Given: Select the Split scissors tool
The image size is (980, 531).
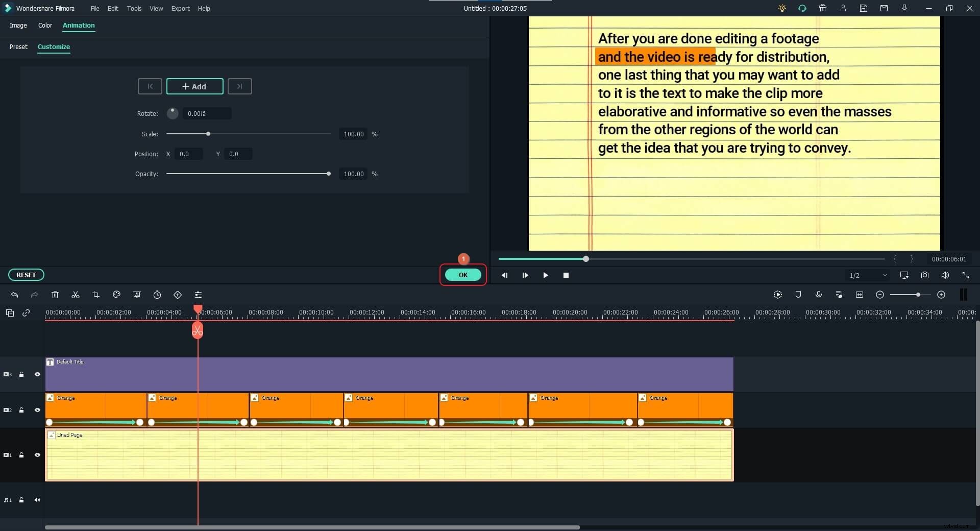Looking at the screenshot, I should click(75, 295).
